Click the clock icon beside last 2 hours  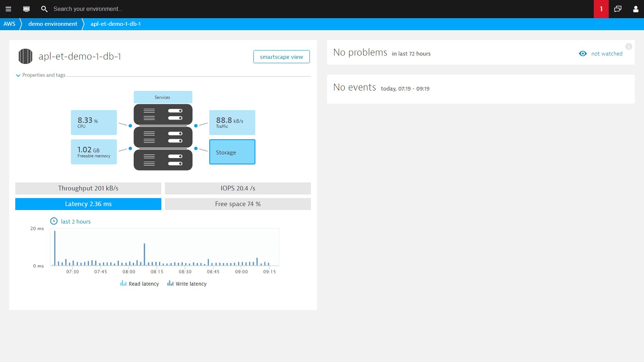pyautogui.click(x=54, y=221)
